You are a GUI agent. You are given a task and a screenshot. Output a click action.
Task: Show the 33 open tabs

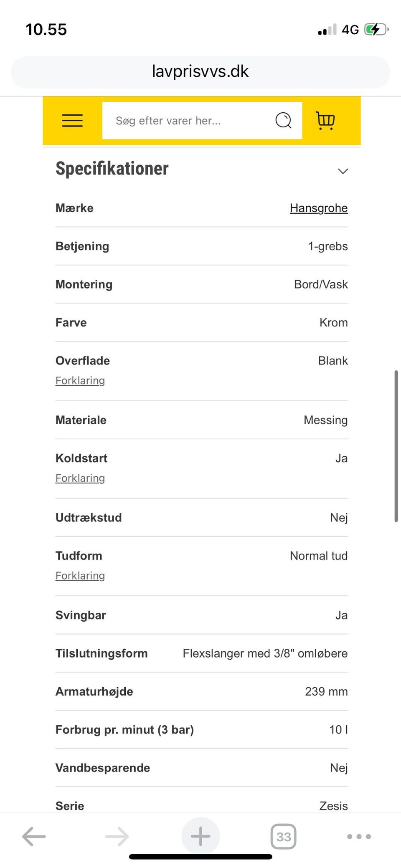tap(284, 836)
